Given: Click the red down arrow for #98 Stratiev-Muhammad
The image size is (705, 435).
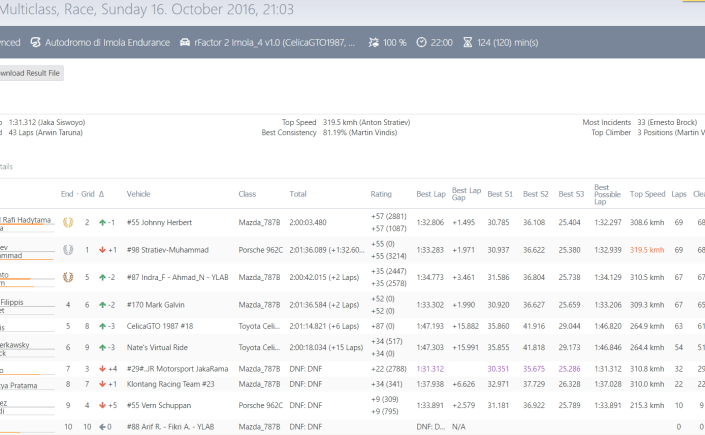Looking at the screenshot, I should click(x=103, y=250).
